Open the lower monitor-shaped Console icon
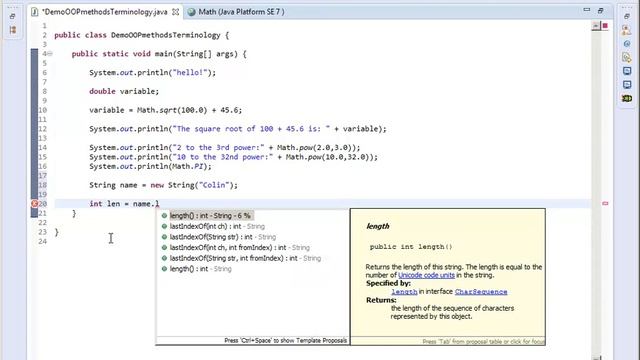The height and width of the screenshot is (360, 640). 627,84
